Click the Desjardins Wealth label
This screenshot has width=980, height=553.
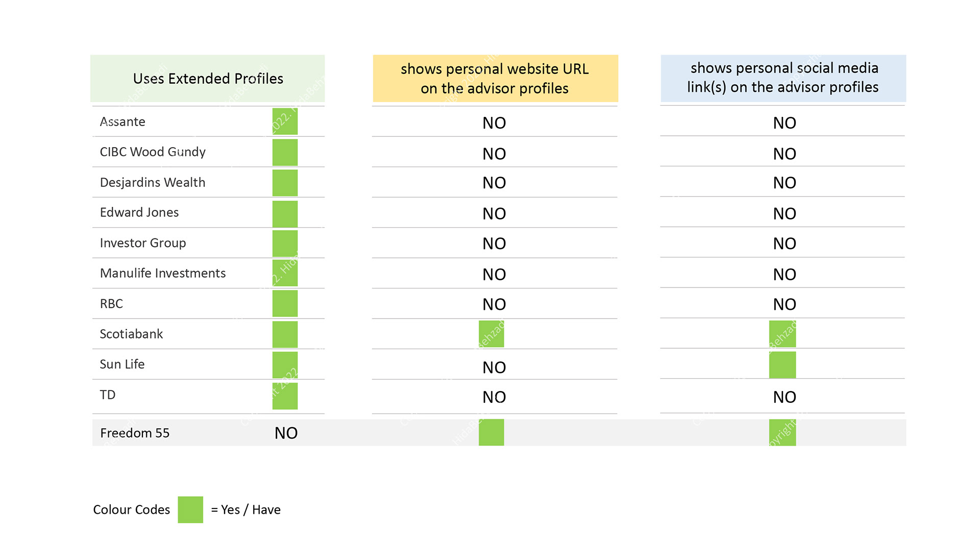(153, 182)
